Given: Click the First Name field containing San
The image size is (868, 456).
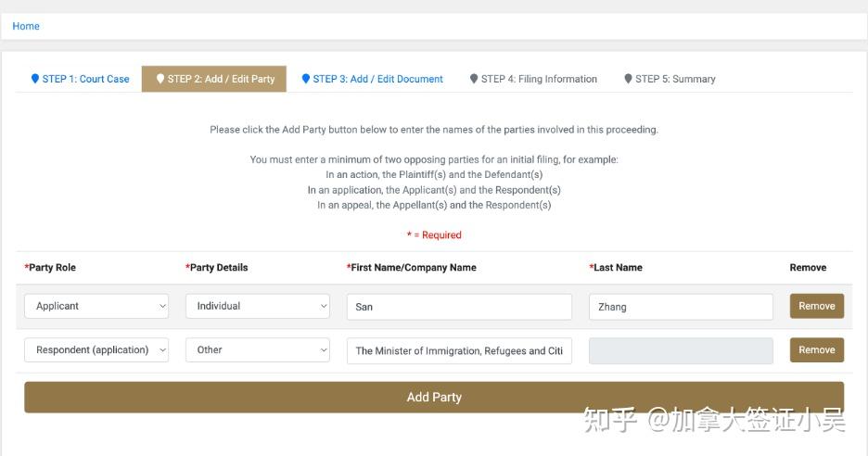Looking at the screenshot, I should [459, 307].
